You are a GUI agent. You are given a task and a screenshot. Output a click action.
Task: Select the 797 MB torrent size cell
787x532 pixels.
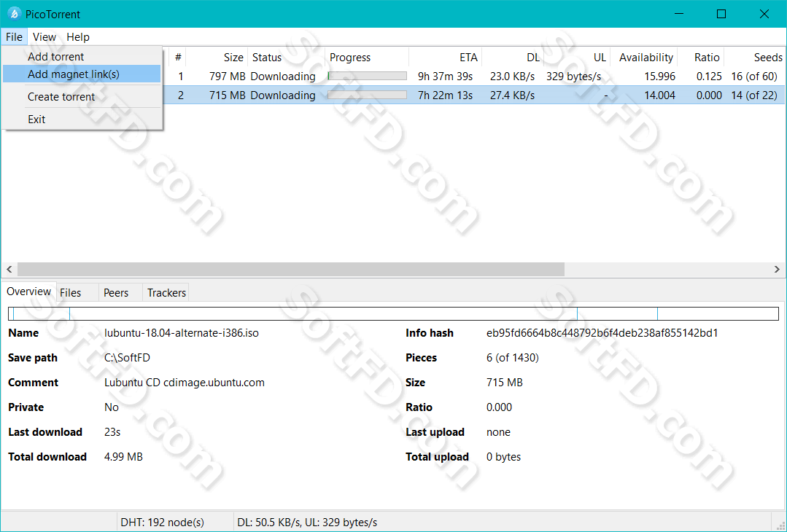click(228, 77)
